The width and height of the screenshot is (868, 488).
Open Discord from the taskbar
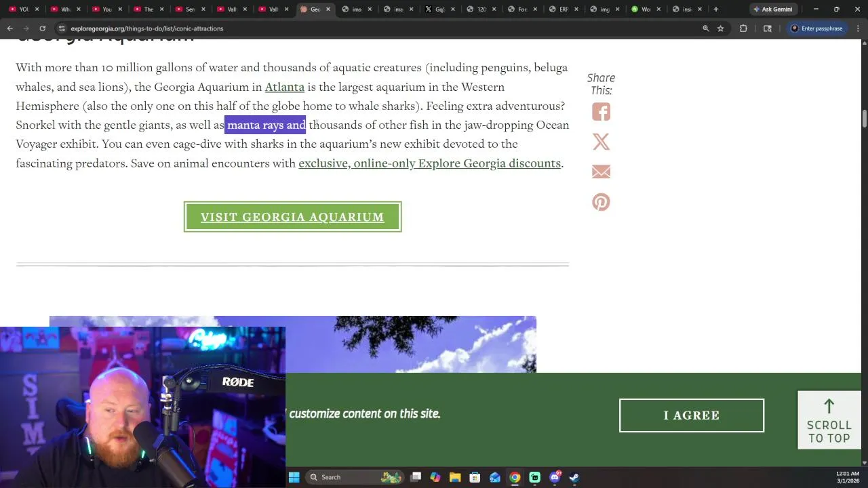click(x=555, y=477)
